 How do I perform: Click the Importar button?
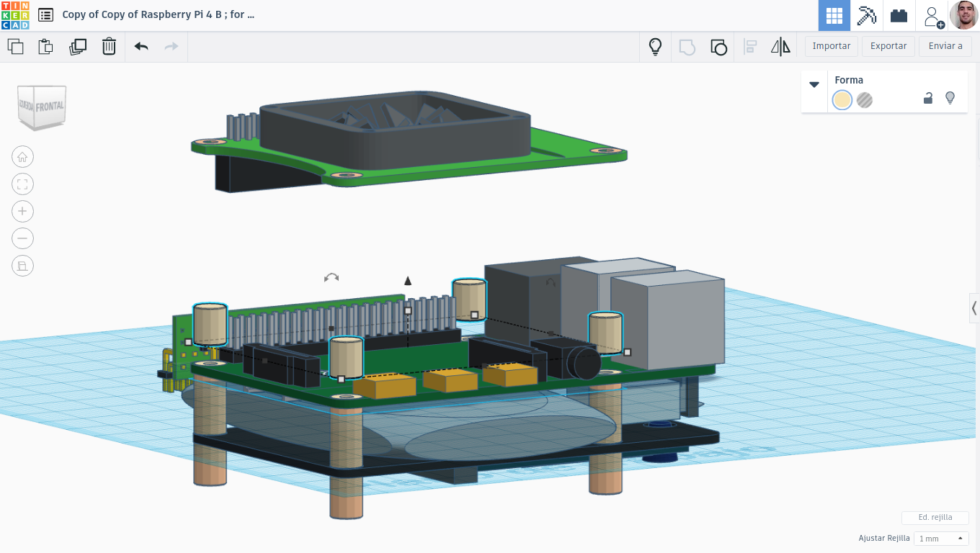(x=831, y=46)
